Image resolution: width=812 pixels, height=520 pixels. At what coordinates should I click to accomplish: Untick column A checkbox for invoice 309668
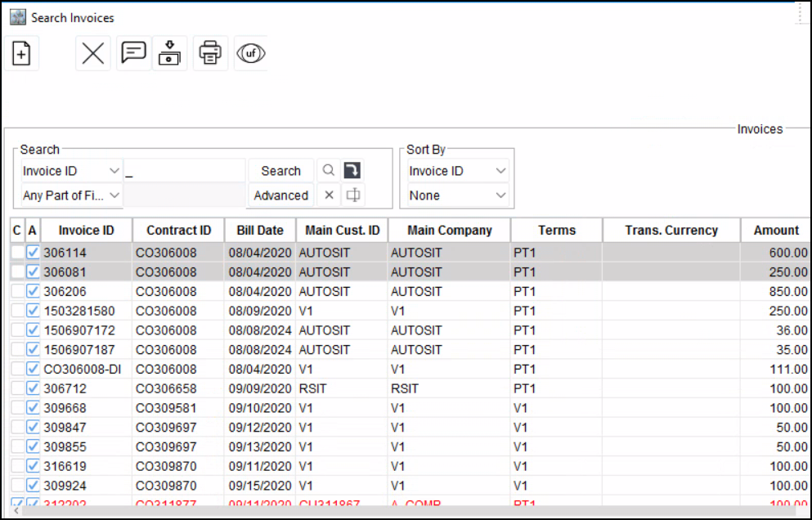pyautogui.click(x=33, y=408)
